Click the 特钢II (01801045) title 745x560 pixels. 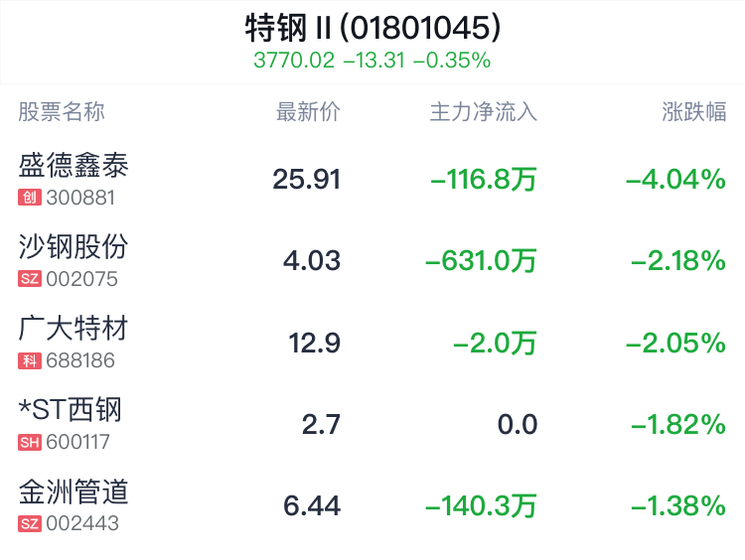point(372,28)
